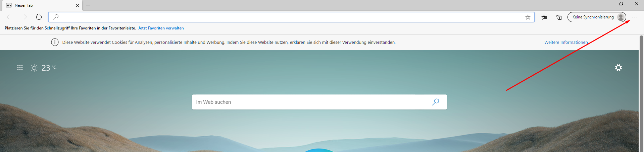644x152 pixels.
Task: Click the cookie notice info icon
Action: tap(55, 43)
